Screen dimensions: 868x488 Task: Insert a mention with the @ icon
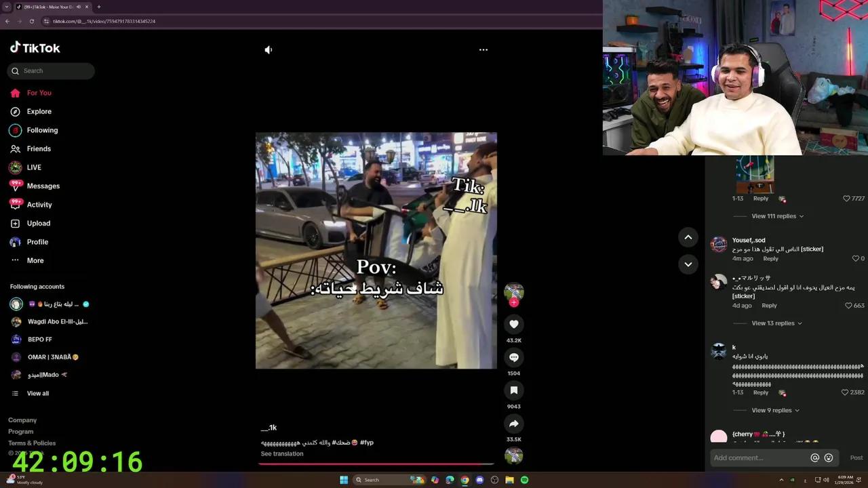pos(815,457)
